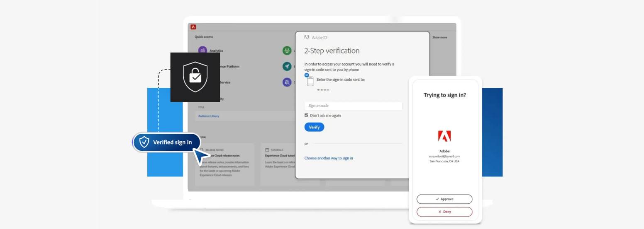The width and height of the screenshot is (644, 229).
Task: Click the Adobe logo in the top bar
Action: [193, 27]
